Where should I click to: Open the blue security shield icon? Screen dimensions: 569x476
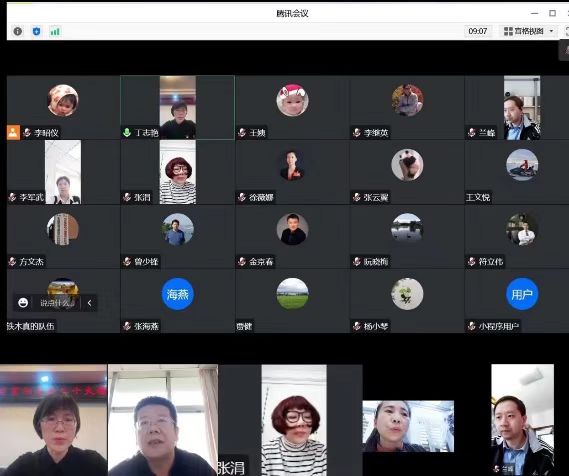click(x=36, y=32)
